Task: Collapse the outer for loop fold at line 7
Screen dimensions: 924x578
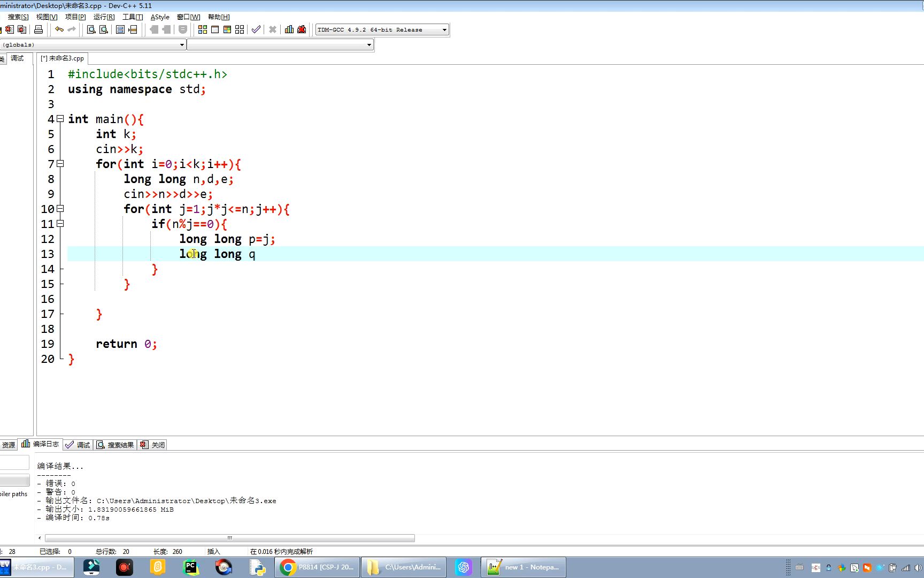Action: 60,164
